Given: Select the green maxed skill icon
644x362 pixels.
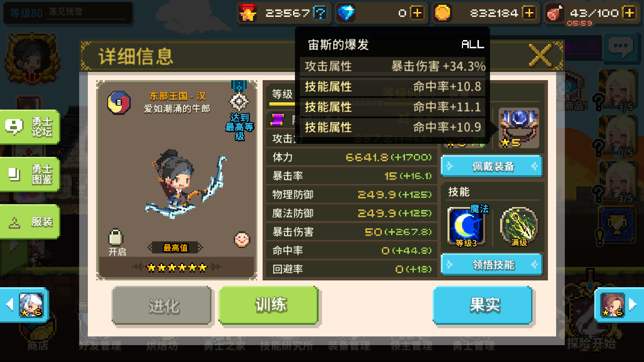Looking at the screenshot, I should click(x=519, y=227).
